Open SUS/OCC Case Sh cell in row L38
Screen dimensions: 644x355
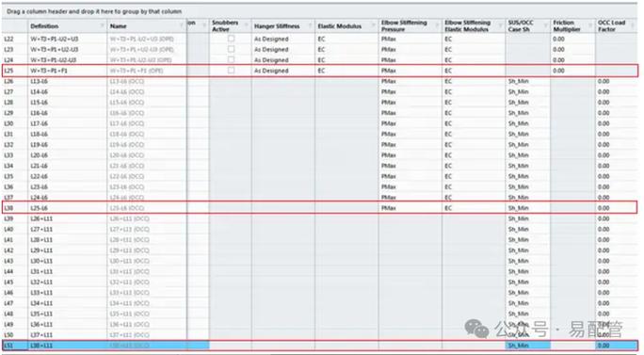pyautogui.click(x=528, y=208)
